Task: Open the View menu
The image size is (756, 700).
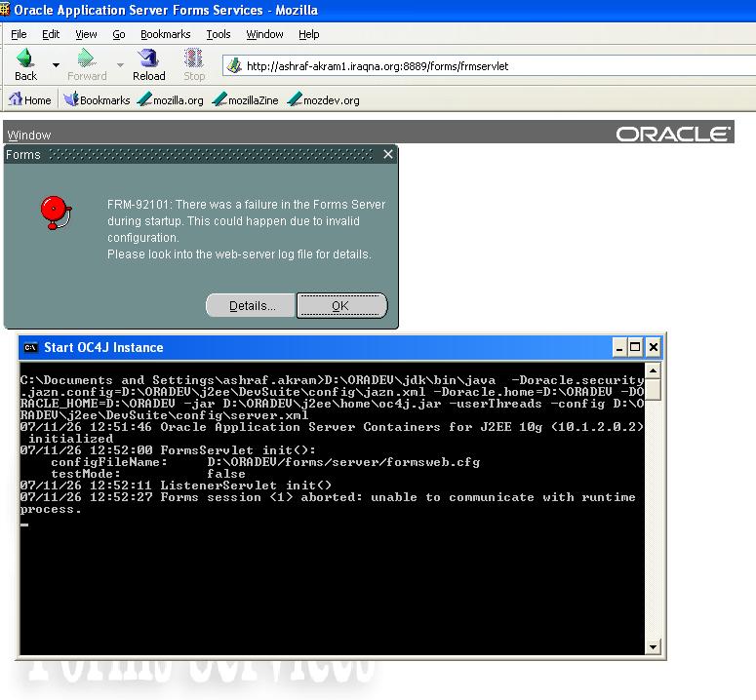Action: (x=86, y=34)
